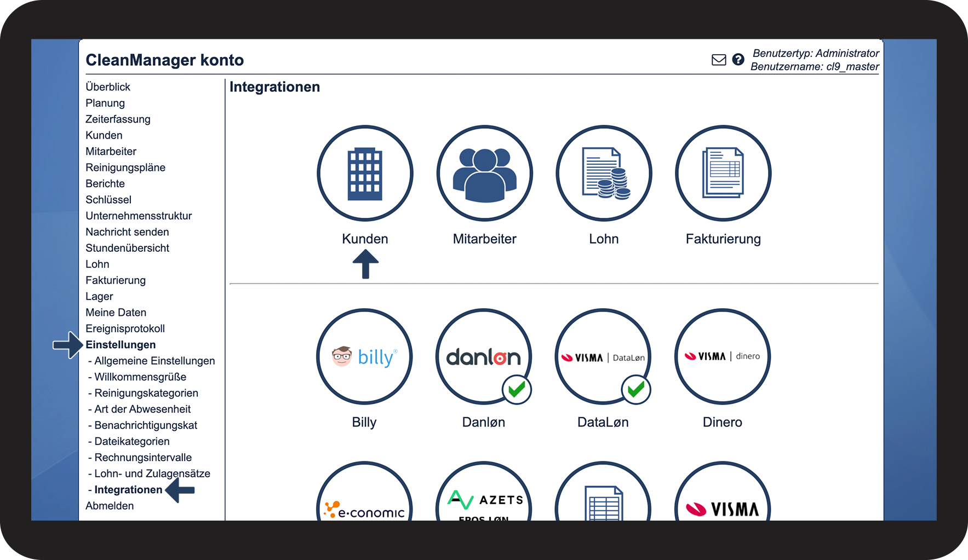Go to Schlüssel in the sidebar

tap(108, 200)
